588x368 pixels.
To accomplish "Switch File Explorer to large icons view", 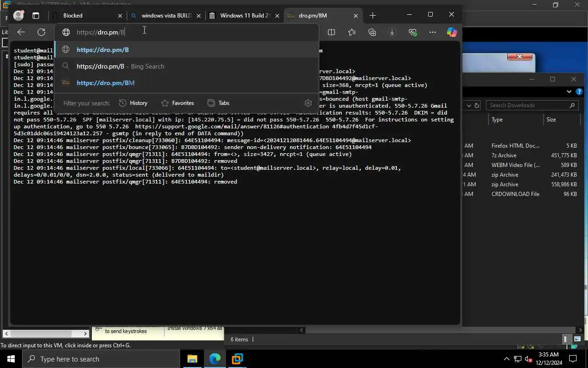I will (577, 339).
